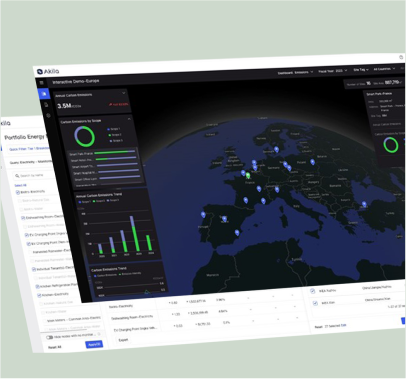Expand the Annual Carbon Emissions card chevron

(x=124, y=93)
